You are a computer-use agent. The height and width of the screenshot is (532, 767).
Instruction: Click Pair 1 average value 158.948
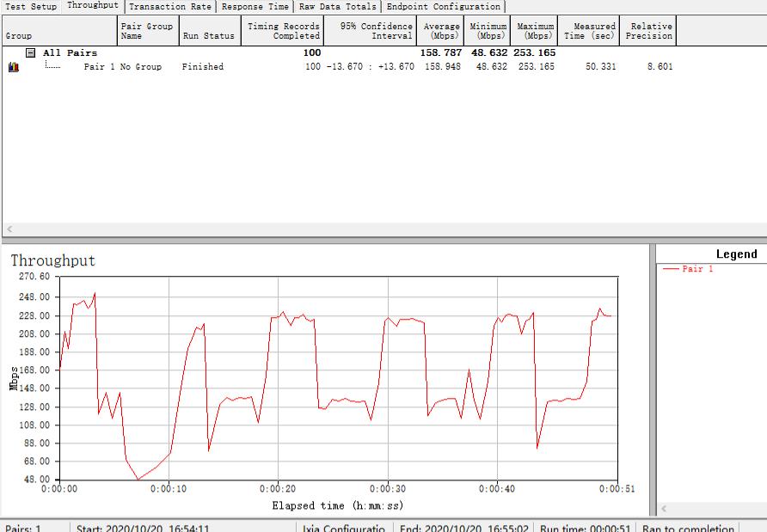[443, 66]
